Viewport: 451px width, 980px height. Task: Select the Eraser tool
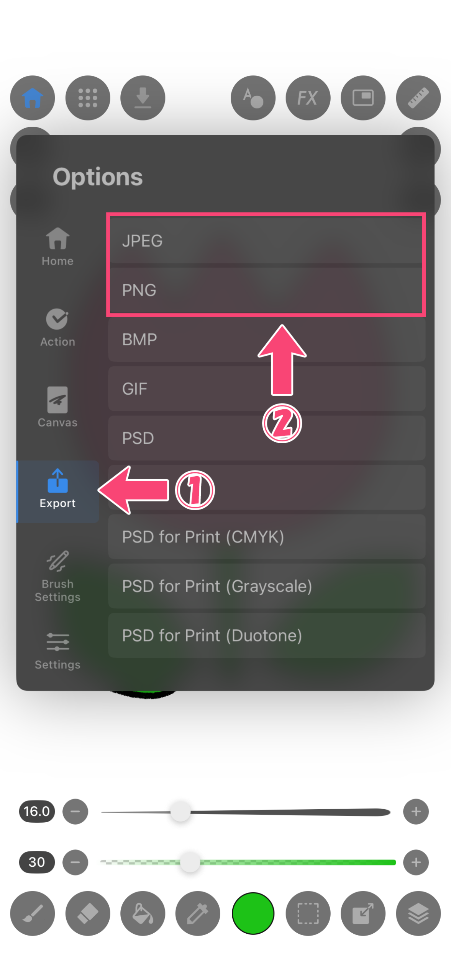click(88, 913)
